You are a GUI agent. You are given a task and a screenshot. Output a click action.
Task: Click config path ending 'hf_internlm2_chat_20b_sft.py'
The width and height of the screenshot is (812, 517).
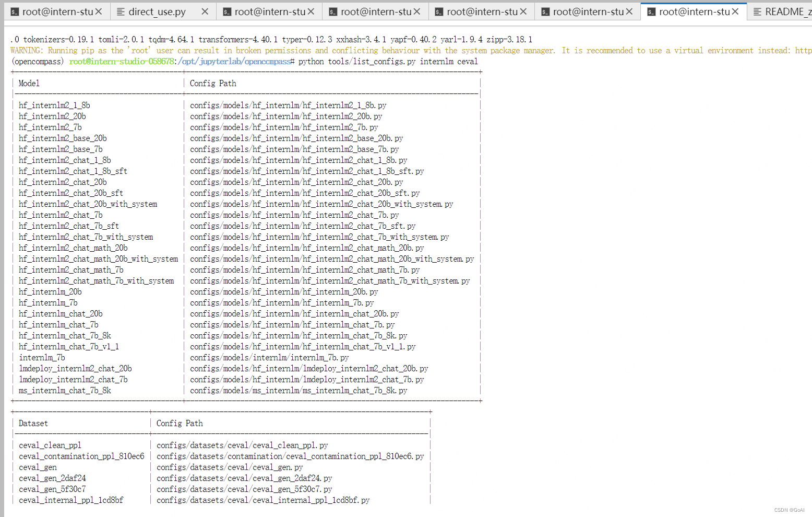point(305,193)
